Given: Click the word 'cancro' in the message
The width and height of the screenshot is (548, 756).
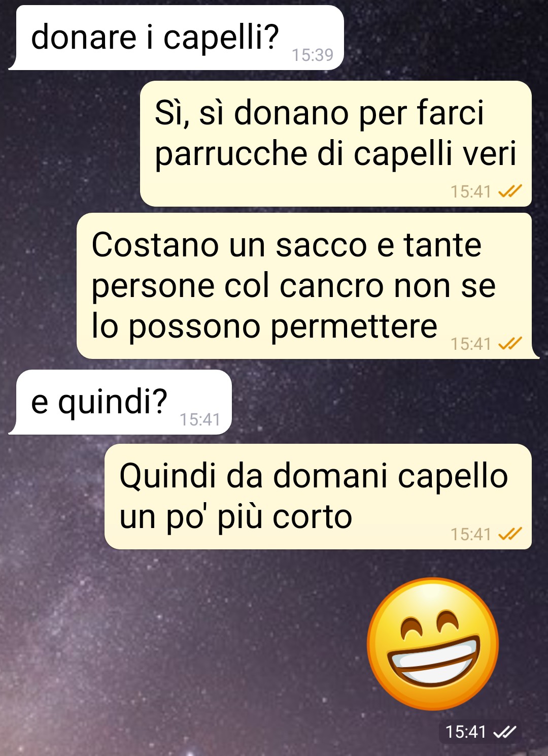Looking at the screenshot, I should click(333, 286).
